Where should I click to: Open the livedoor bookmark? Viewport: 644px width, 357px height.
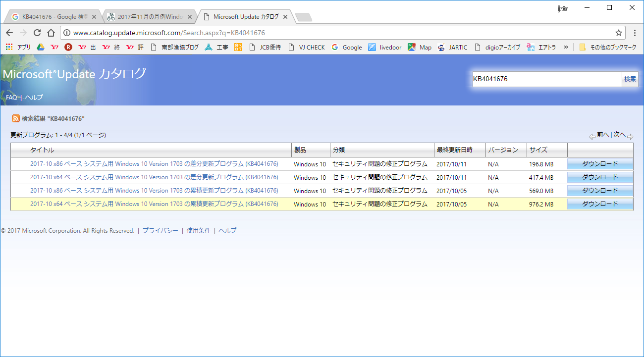[x=385, y=48]
